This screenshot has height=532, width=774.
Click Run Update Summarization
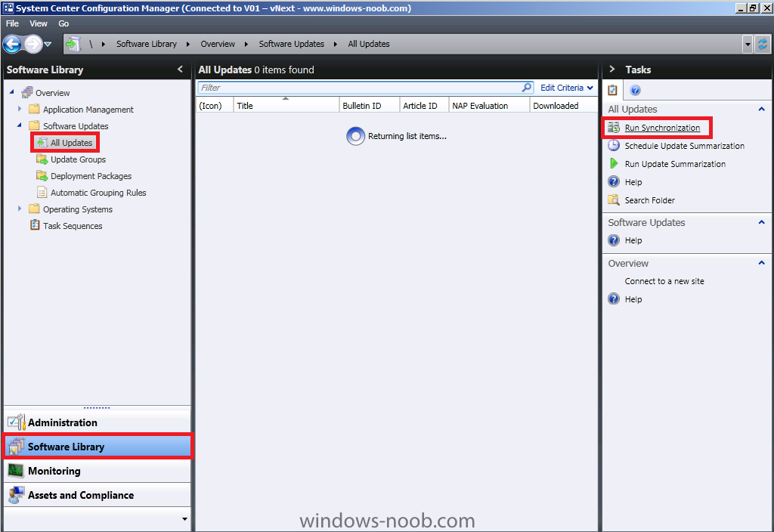click(x=675, y=164)
